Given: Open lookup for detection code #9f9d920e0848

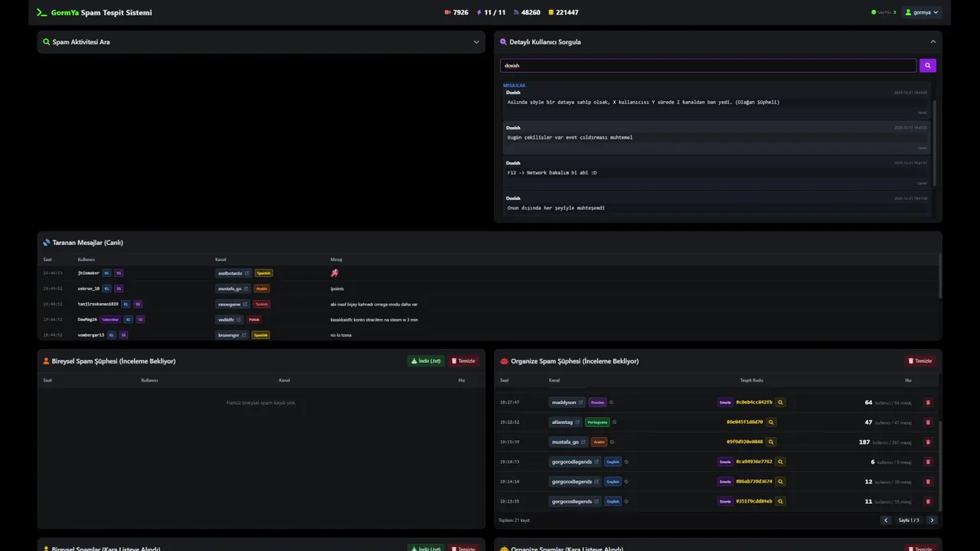Looking at the screenshot, I should tap(771, 442).
